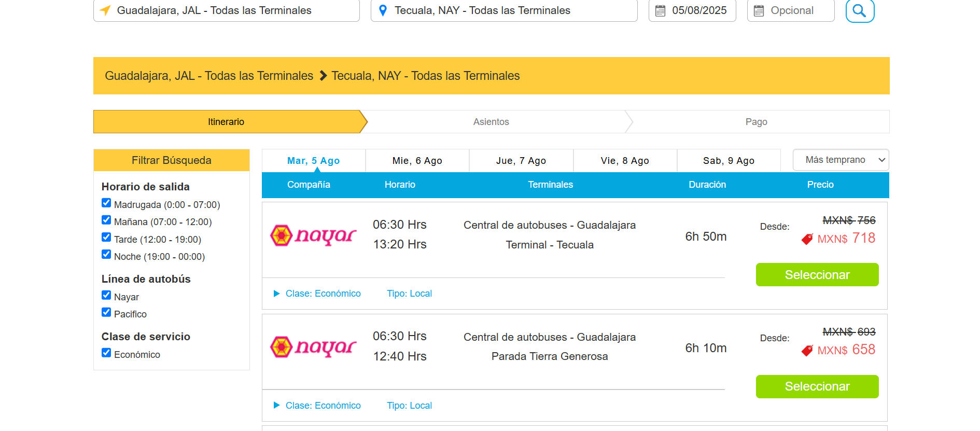Viewport: 980px width, 431px height.
Task: Click the calendar icon in the Opcional field
Action: [759, 10]
